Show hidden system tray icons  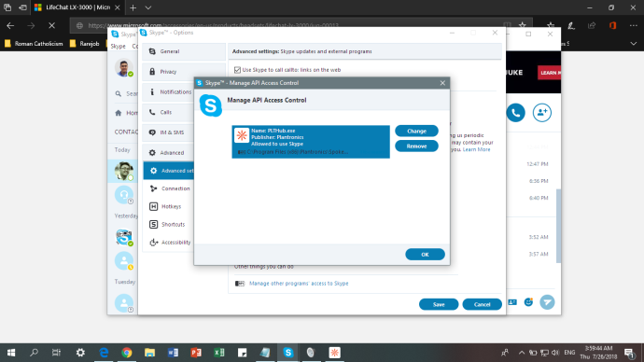(521, 353)
